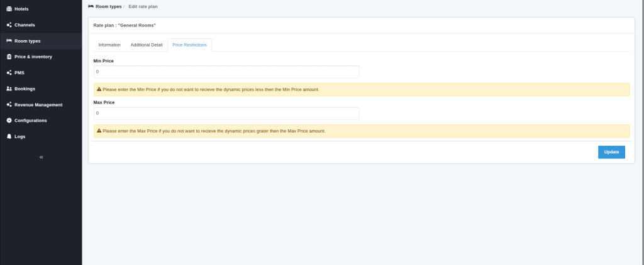This screenshot has width=644, height=265.
Task: Open the Channels menu item
Action: pyautogui.click(x=41, y=25)
